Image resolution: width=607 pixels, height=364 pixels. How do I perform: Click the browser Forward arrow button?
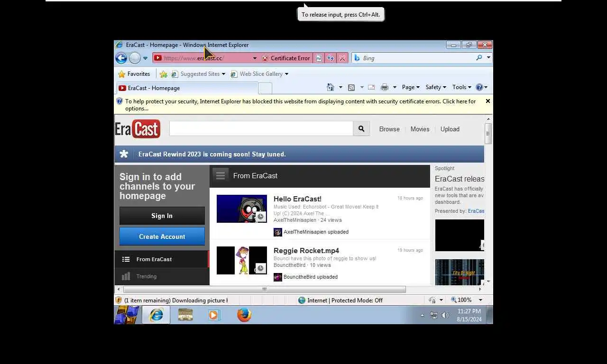(x=135, y=58)
